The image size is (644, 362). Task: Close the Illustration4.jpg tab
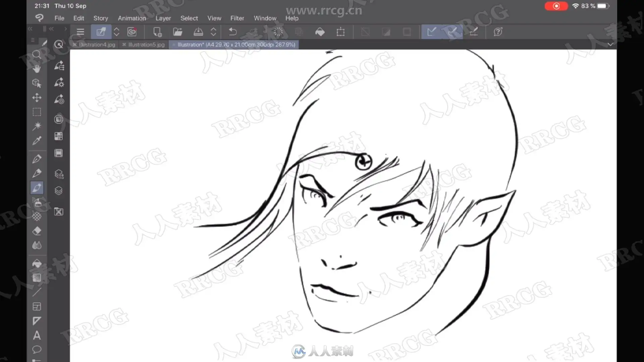[74, 45]
